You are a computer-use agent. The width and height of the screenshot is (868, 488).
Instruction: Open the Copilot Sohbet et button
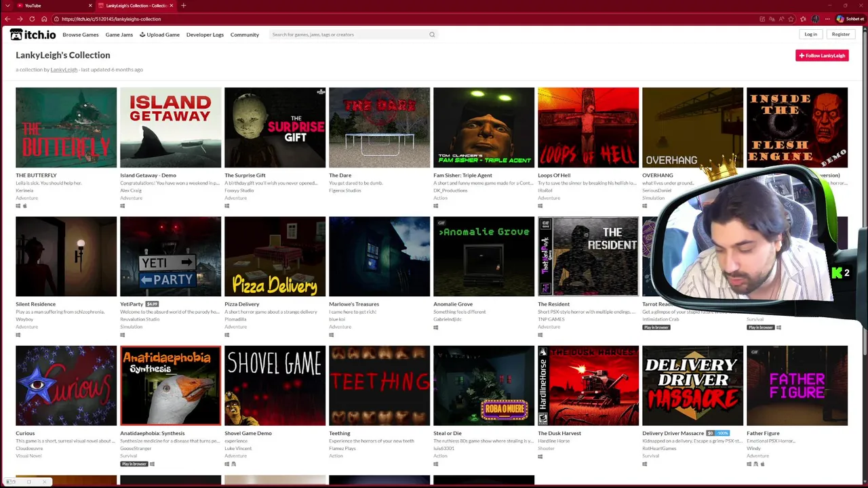click(x=850, y=19)
